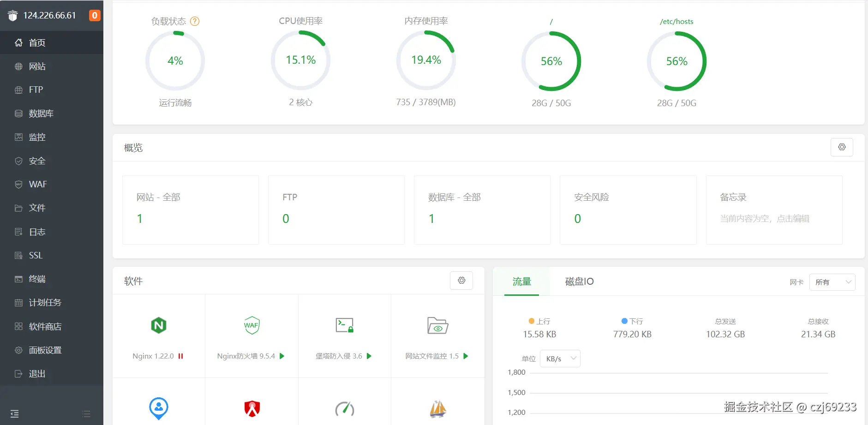Open 面板设置 in the sidebar menu
This screenshot has width=868, height=425.
click(x=52, y=350)
